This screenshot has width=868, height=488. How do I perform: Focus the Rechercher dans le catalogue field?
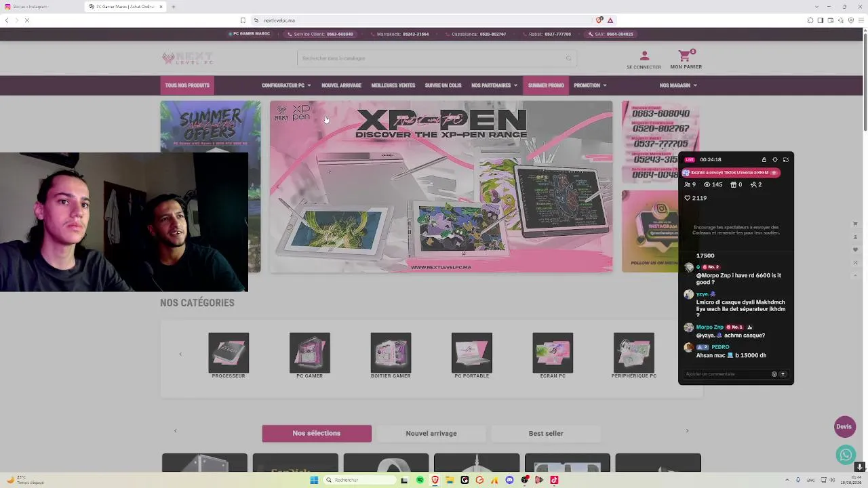click(x=437, y=58)
